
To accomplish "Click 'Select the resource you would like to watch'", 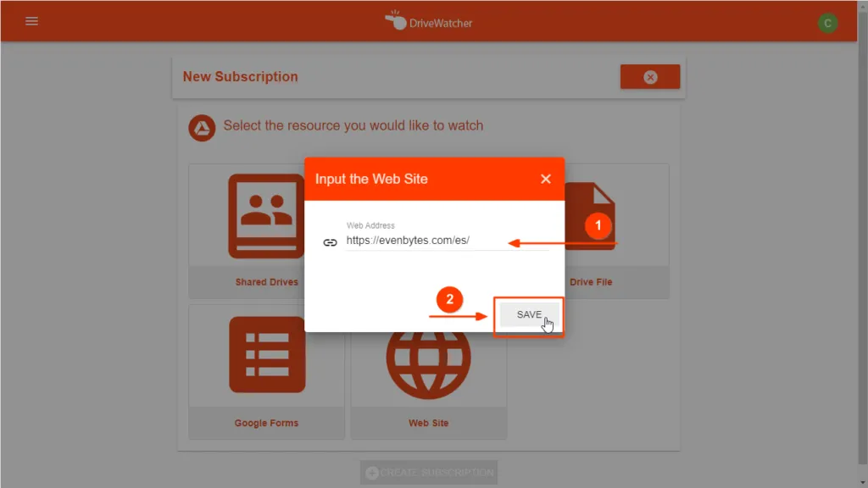I will pyautogui.click(x=353, y=125).
